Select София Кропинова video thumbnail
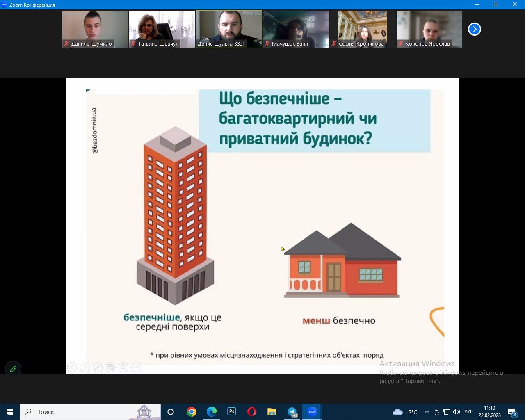 click(x=362, y=29)
